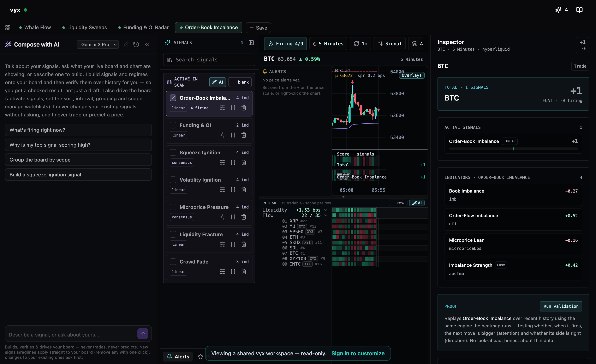Enable the Crowd Fade signal
The image size is (596, 364).
[173, 262]
